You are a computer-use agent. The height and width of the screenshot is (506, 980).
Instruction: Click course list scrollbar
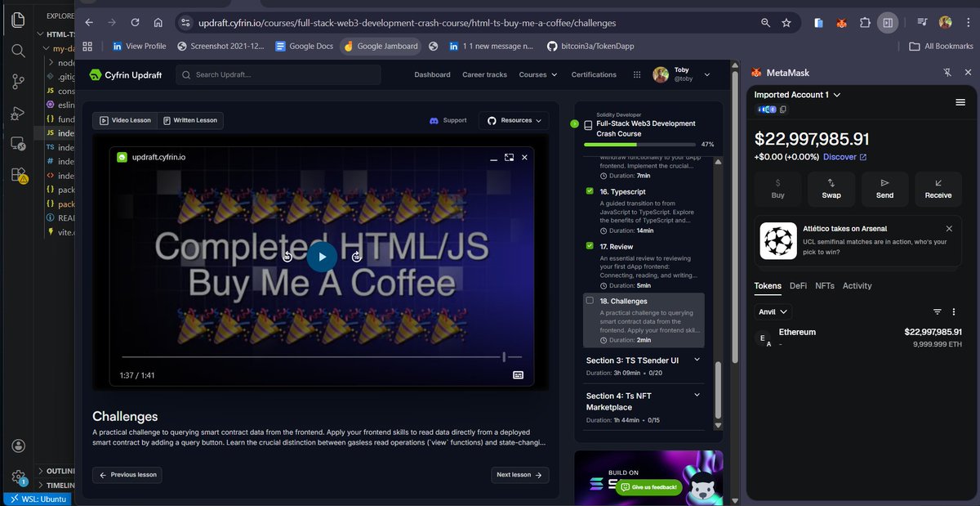click(718, 392)
